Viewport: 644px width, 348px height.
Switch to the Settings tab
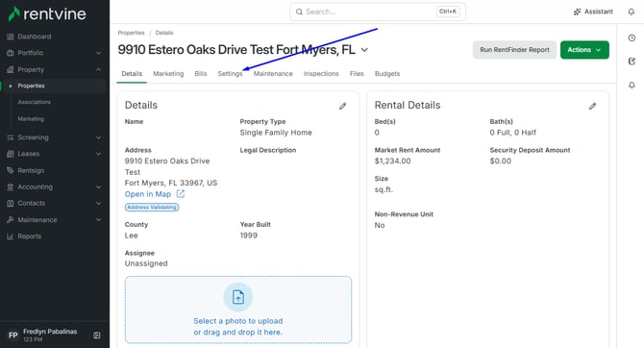[230, 74]
